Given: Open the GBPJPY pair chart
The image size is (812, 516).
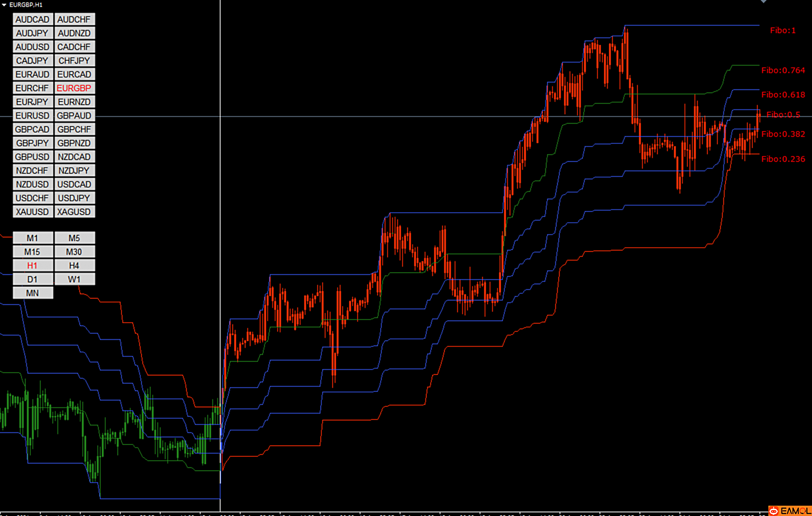Looking at the screenshot, I should coord(33,143).
